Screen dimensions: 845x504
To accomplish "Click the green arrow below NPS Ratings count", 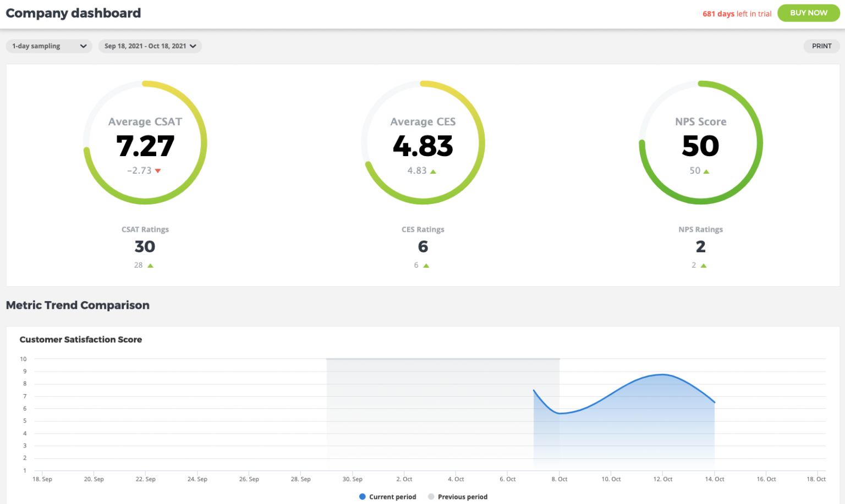I will [x=703, y=265].
